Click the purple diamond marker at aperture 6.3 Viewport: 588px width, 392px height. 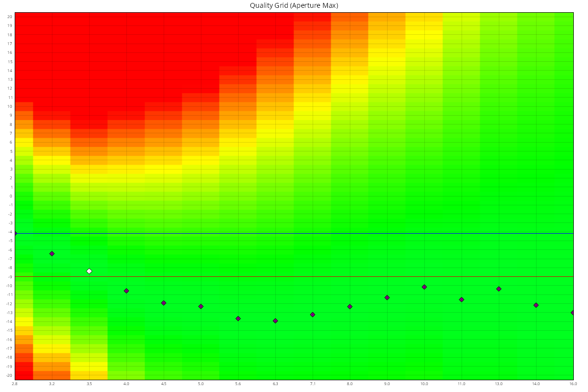coord(275,320)
